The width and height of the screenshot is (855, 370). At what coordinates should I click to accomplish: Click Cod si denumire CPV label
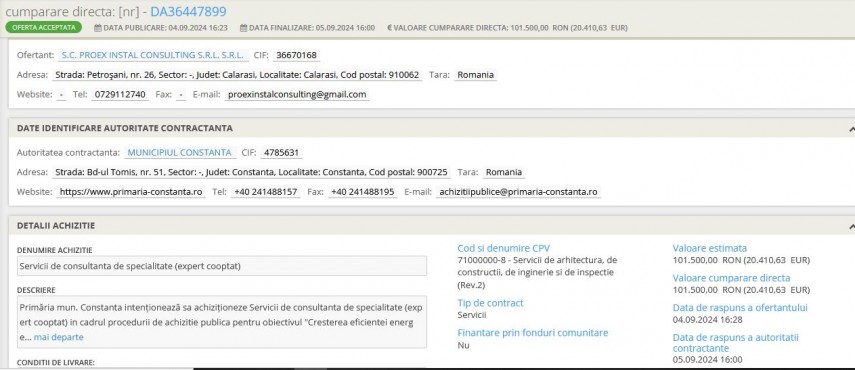click(504, 248)
